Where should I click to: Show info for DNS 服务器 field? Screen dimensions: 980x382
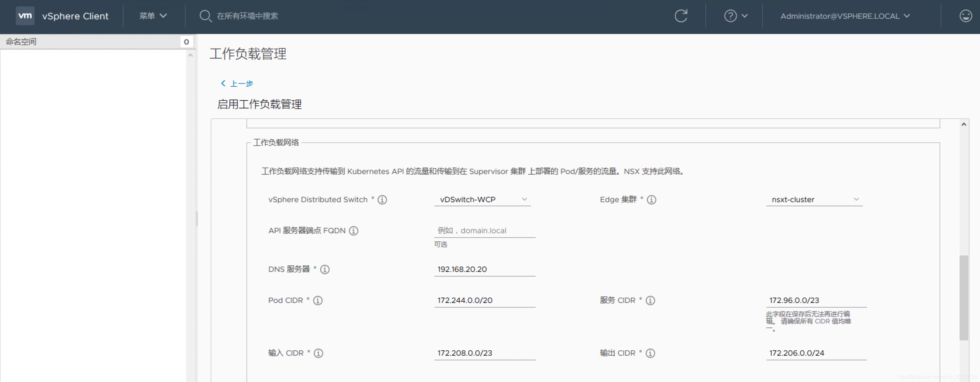325,270
